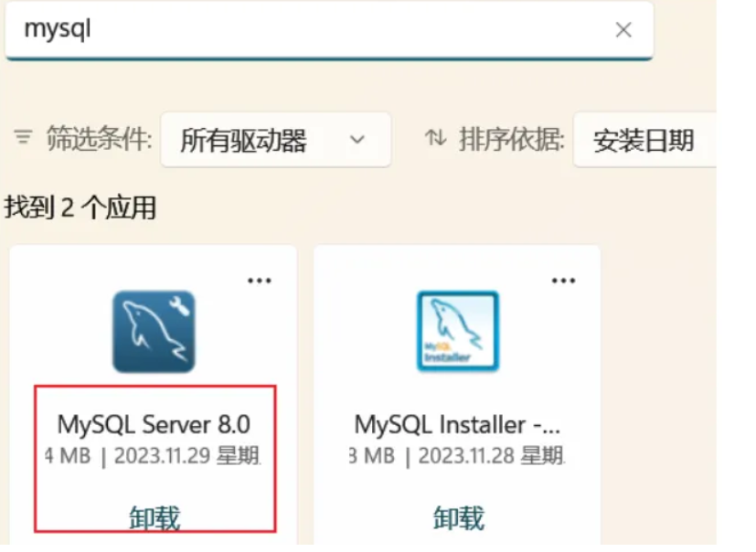Select the MySQL Installer title text
The width and height of the screenshot is (756, 552).
(457, 425)
